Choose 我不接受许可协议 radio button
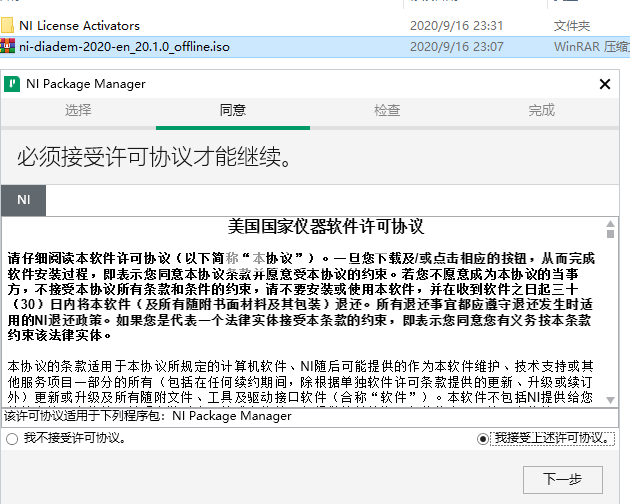 tap(12, 438)
